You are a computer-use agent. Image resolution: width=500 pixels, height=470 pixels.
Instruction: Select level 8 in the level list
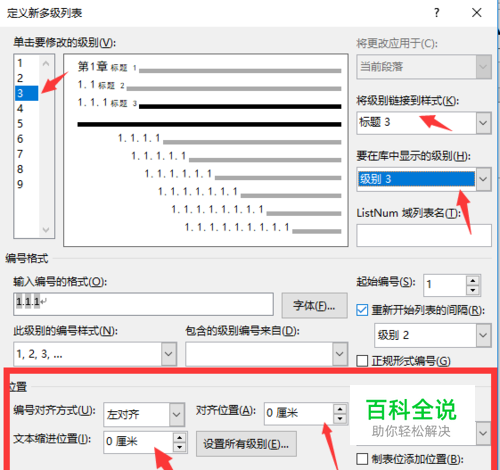point(20,169)
